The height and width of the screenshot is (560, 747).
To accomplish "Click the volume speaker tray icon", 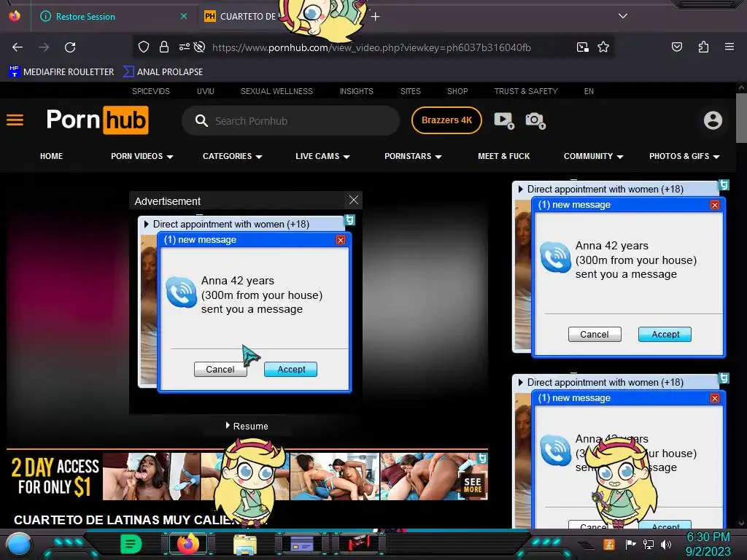I will coord(666,544).
